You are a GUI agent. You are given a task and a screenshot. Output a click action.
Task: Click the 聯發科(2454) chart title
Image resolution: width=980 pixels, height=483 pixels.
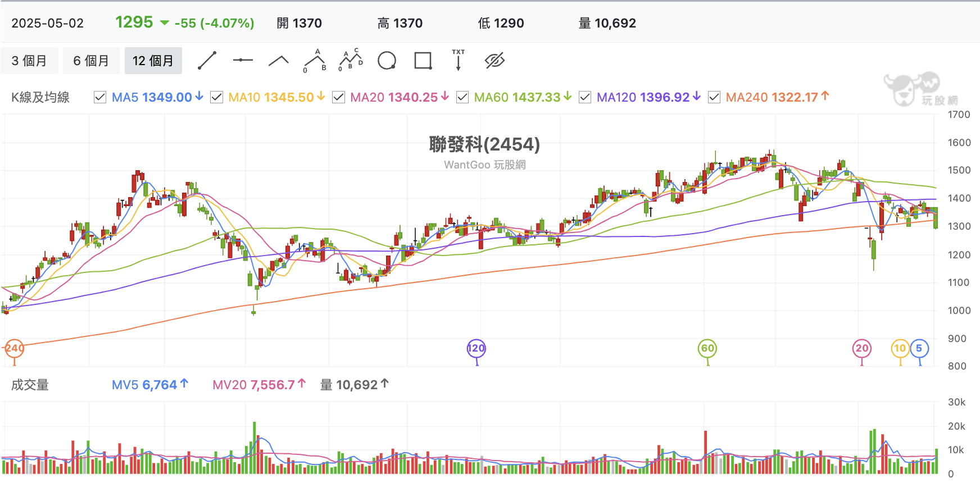[x=484, y=144]
